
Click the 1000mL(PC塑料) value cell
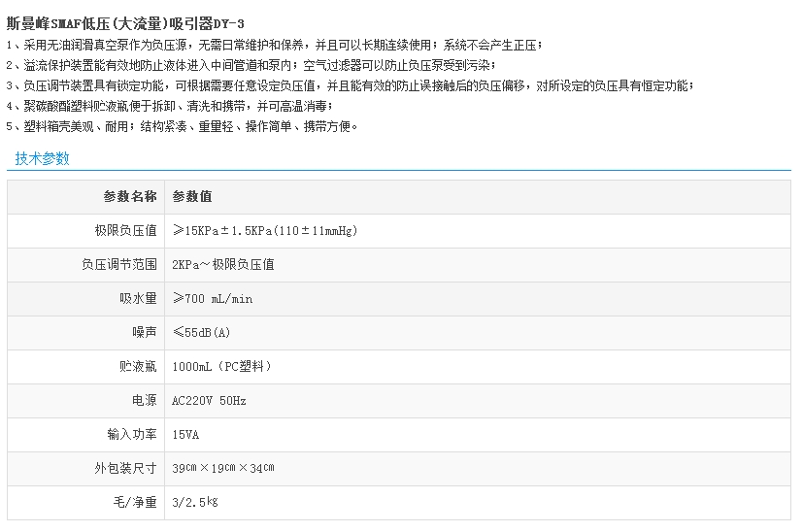[221, 366]
